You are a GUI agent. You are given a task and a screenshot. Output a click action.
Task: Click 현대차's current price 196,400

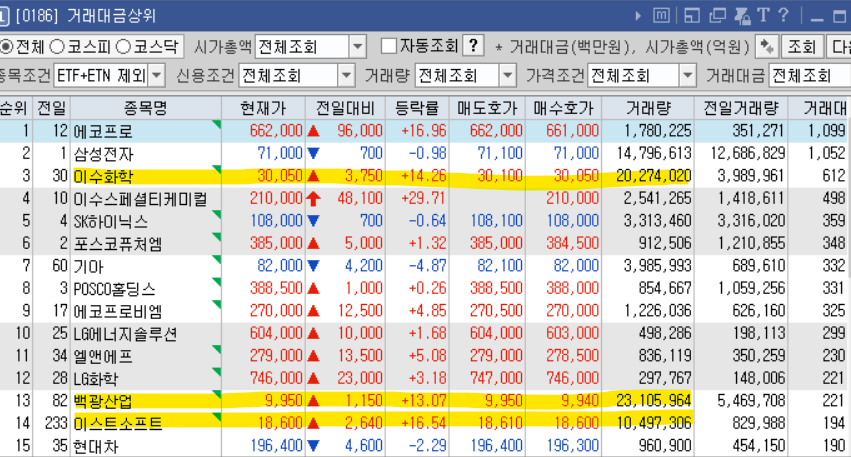coord(276,446)
